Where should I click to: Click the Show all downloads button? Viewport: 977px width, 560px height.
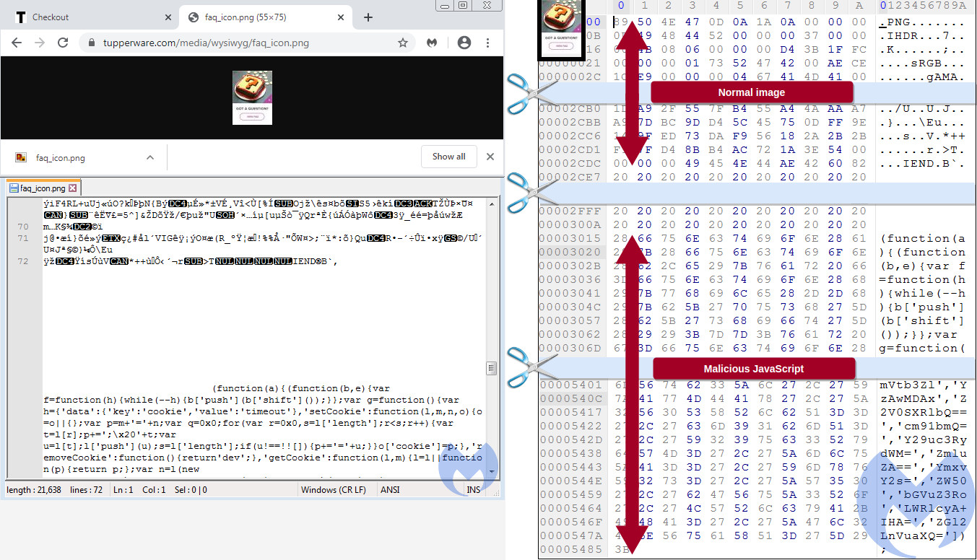click(x=448, y=157)
